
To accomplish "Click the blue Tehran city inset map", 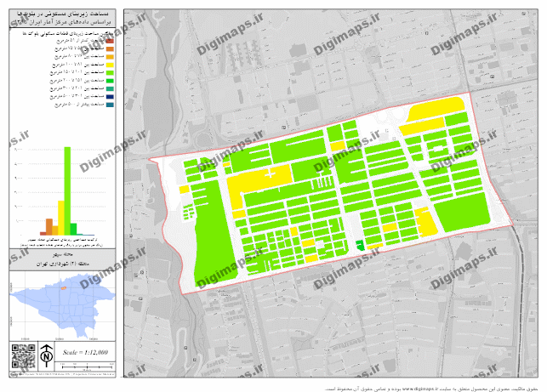I will point(62,306).
